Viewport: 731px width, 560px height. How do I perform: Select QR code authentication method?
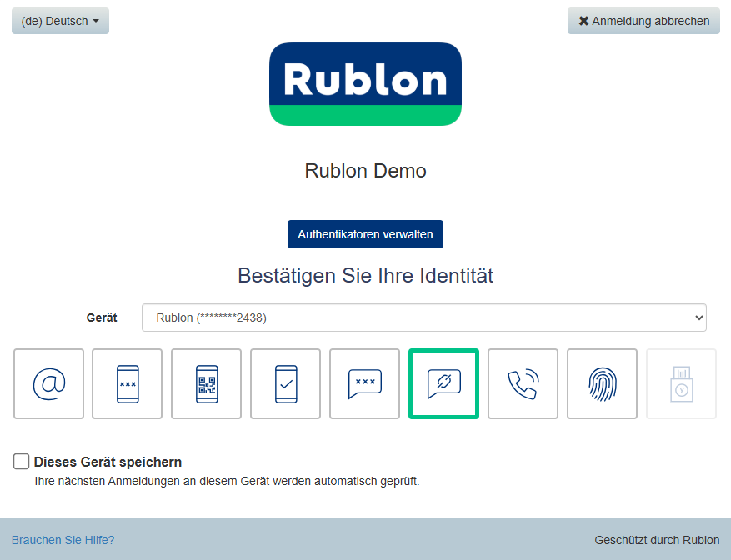click(x=207, y=383)
